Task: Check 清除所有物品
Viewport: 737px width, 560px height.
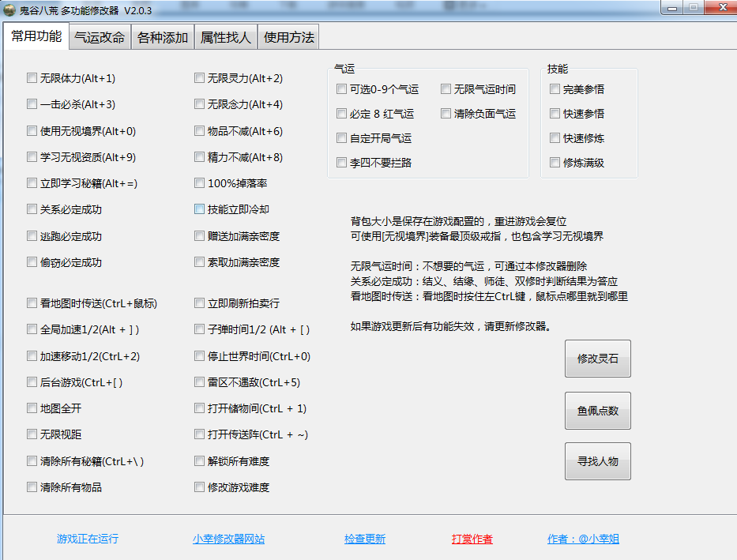Action: (32, 487)
